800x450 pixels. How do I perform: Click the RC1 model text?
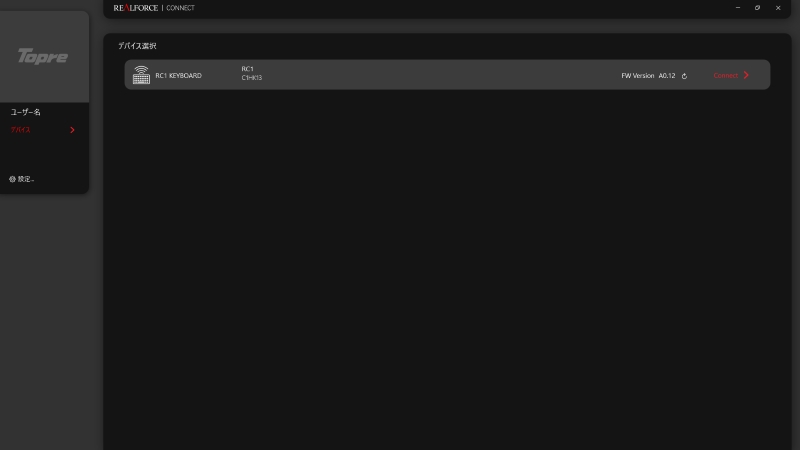(x=247, y=69)
